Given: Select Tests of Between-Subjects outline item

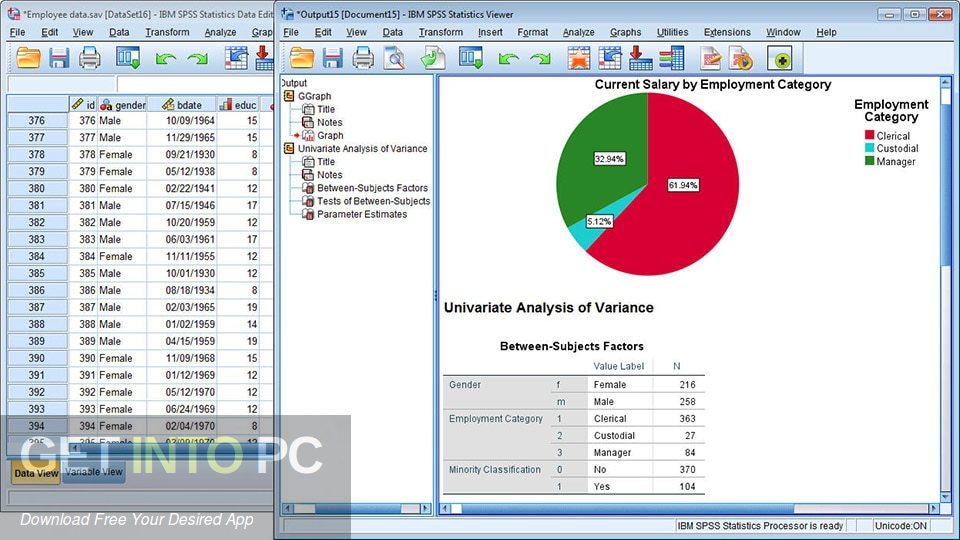Looking at the screenshot, I should click(373, 201).
